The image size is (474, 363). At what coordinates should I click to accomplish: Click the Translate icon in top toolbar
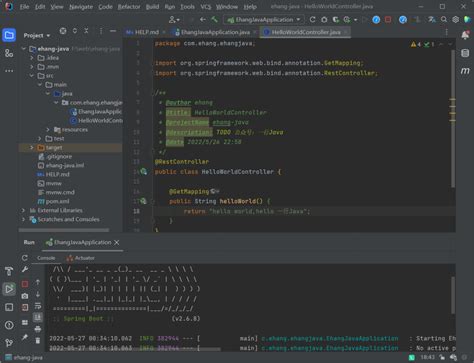coord(432,20)
